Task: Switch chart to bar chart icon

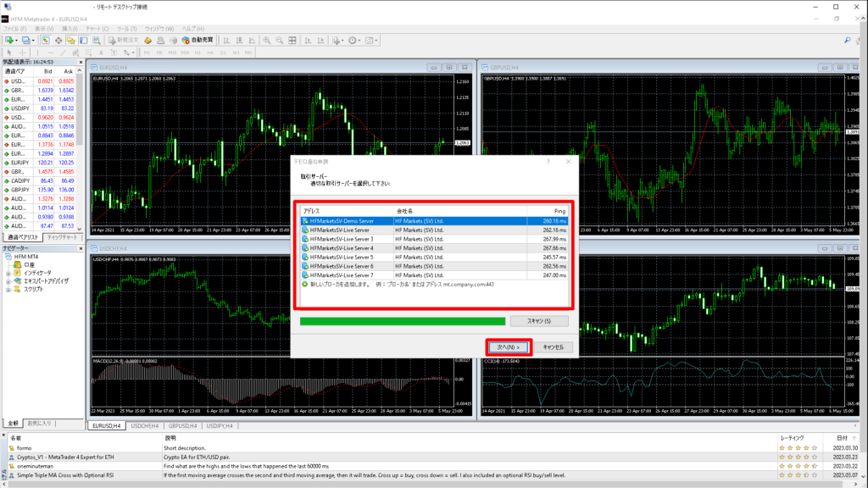Action: pos(226,41)
